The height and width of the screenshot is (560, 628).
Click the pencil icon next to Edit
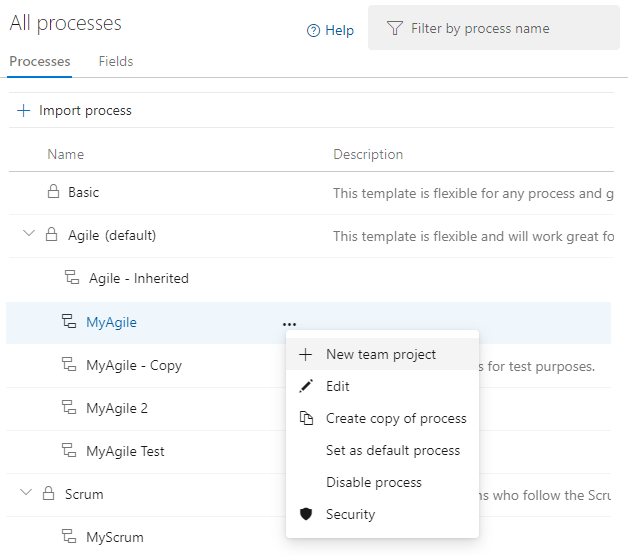(x=306, y=386)
